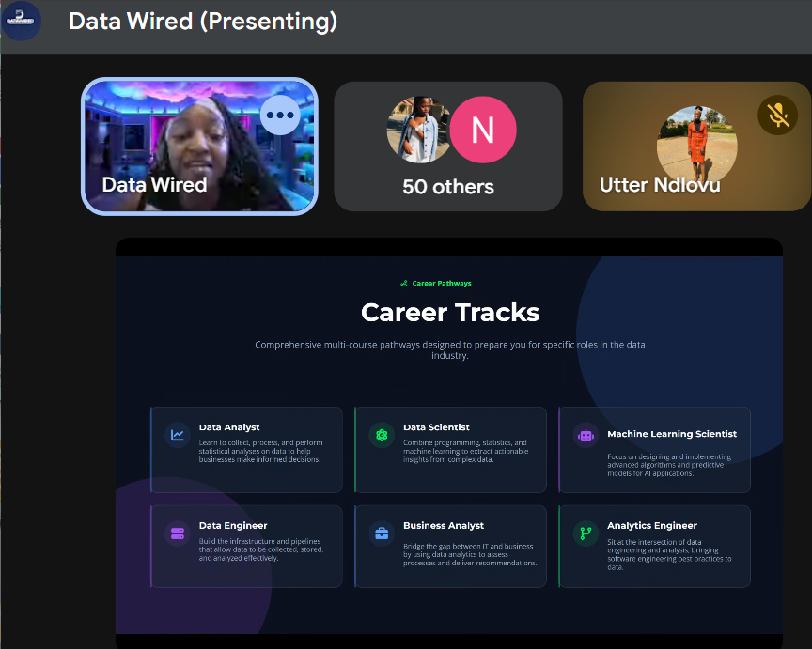The height and width of the screenshot is (649, 812).
Task: Select the Data Wired video tile
Action: pos(200,147)
